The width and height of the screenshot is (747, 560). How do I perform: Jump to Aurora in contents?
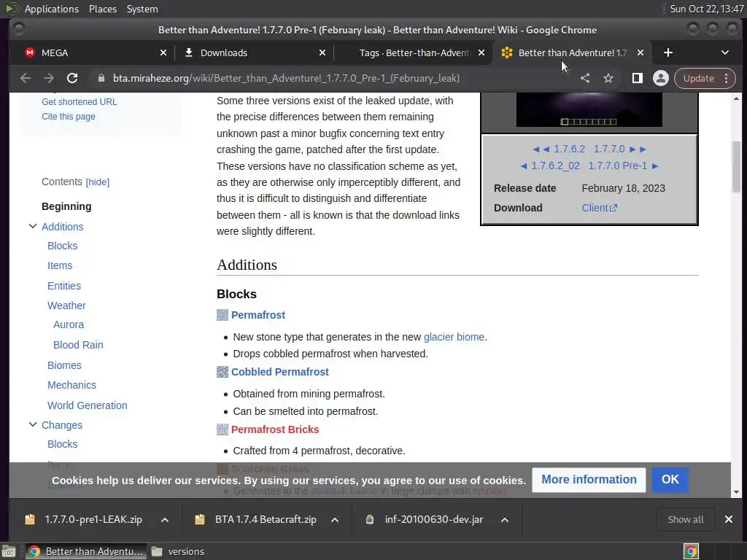(69, 324)
